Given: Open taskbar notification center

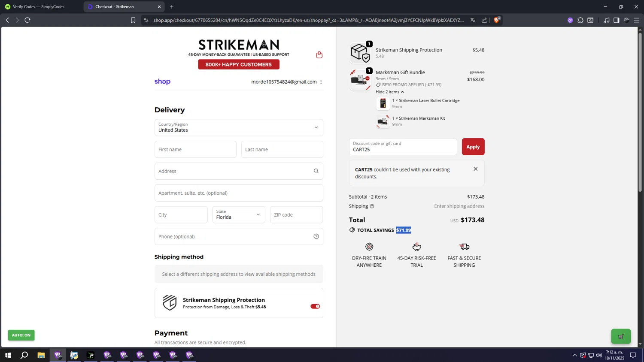Looking at the screenshot, I should pos(633,355).
